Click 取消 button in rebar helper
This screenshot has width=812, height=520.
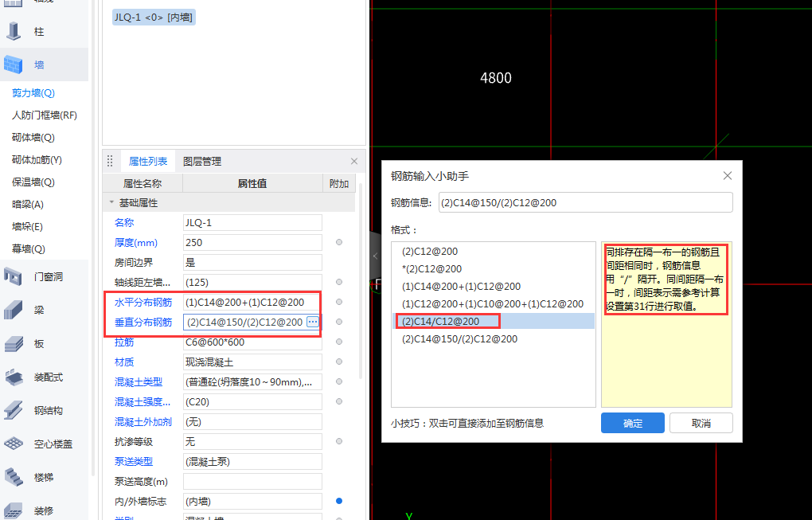[701, 423]
